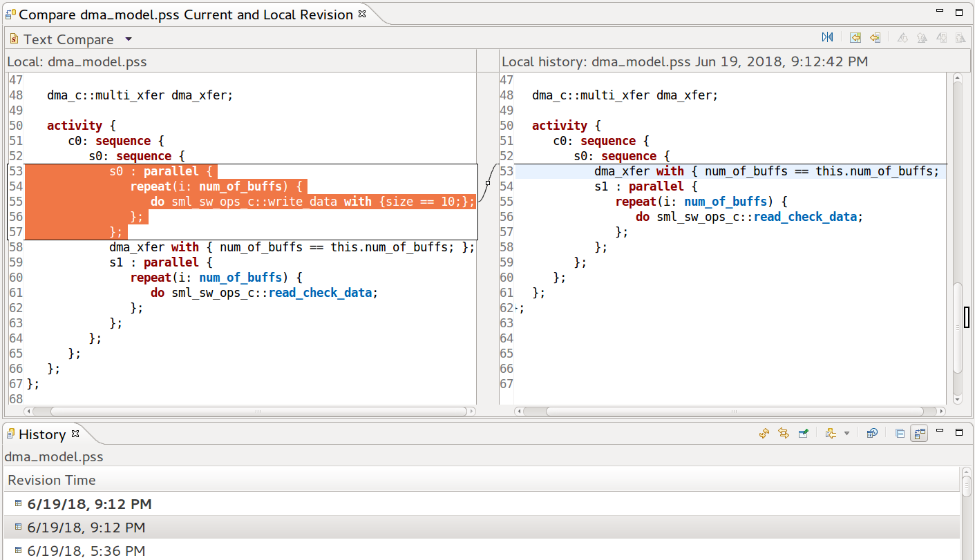This screenshot has height=560, width=975.
Task: Open dropdown arrow beside history navigation icon
Action: 846,434
